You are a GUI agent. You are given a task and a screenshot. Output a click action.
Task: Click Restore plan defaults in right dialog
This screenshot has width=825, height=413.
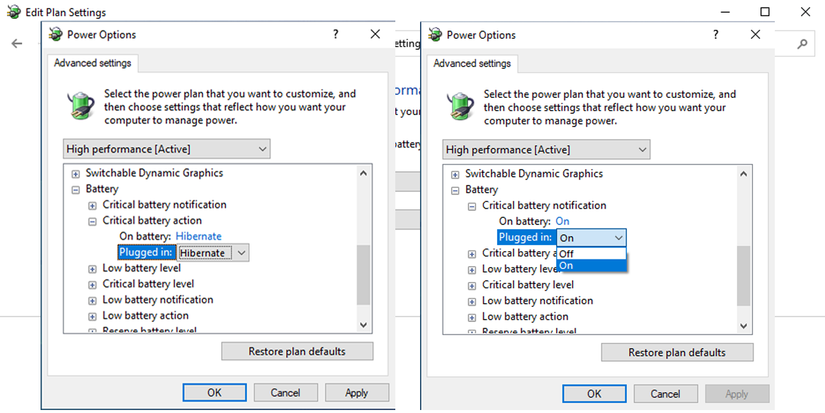[x=677, y=352]
